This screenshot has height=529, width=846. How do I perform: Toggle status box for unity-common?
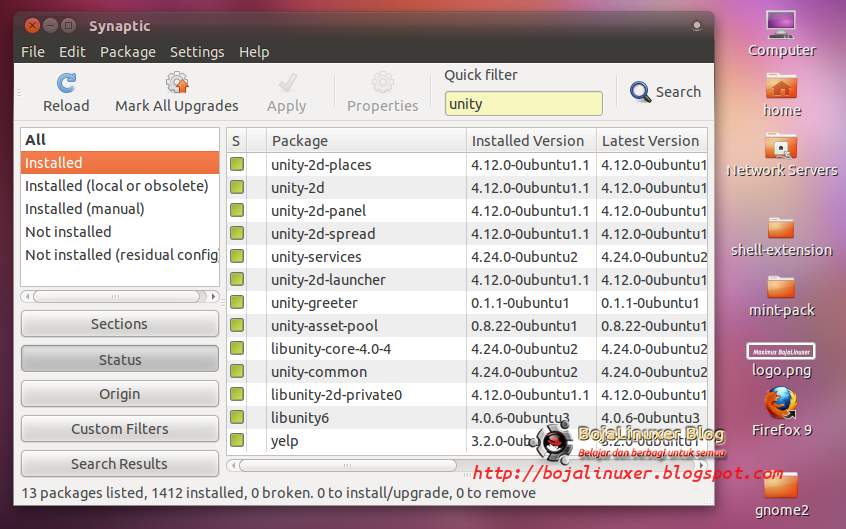[237, 371]
